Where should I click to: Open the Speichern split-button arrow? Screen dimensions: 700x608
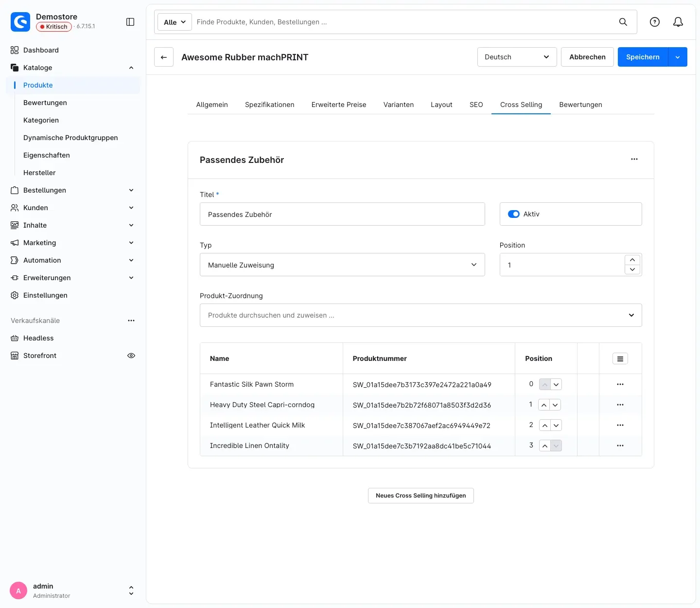(x=678, y=57)
